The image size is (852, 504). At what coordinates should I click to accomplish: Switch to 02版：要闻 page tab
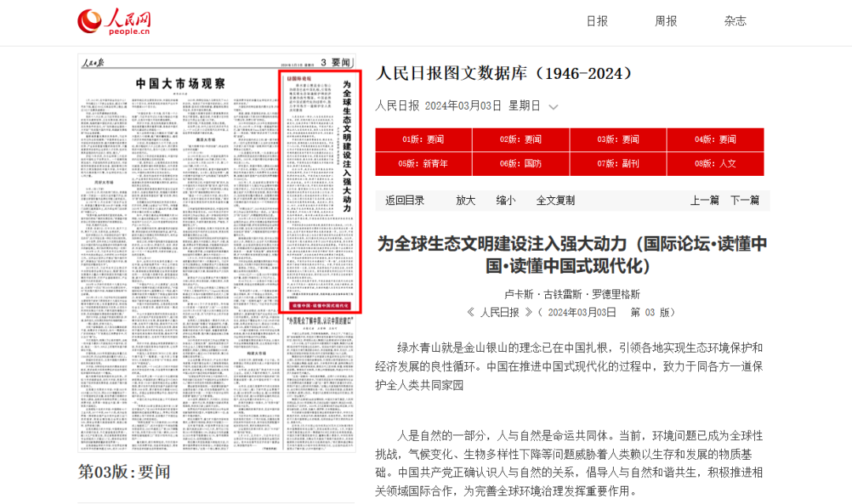click(521, 140)
